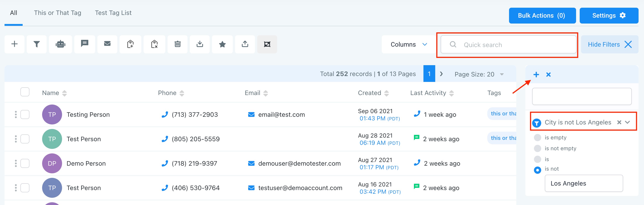Screen dimensions: 644x205
Task: Select the 'is' radio option
Action: pyautogui.click(x=538, y=159)
